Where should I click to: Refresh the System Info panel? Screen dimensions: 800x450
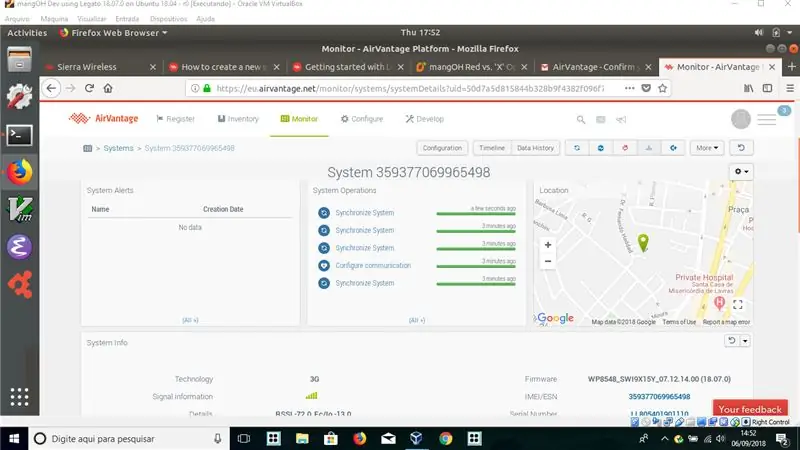click(732, 341)
